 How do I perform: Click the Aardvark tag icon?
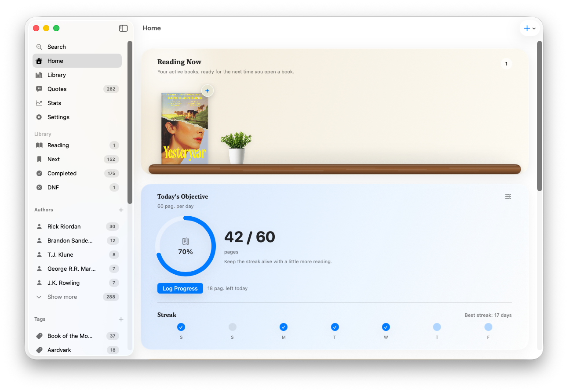click(x=39, y=350)
